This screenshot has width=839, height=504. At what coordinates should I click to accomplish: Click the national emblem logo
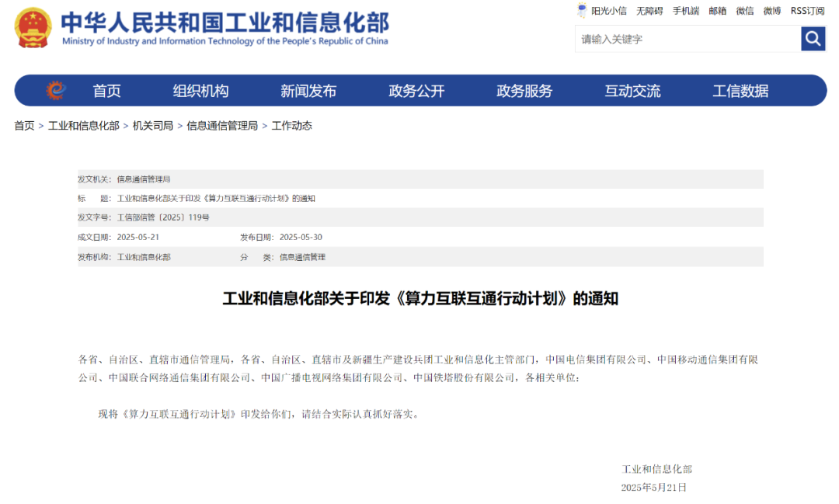[x=33, y=28]
